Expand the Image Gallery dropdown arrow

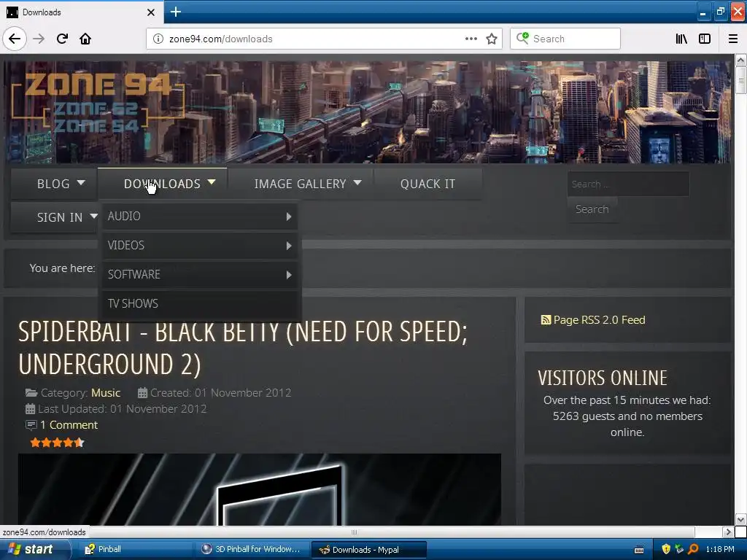pyautogui.click(x=357, y=182)
